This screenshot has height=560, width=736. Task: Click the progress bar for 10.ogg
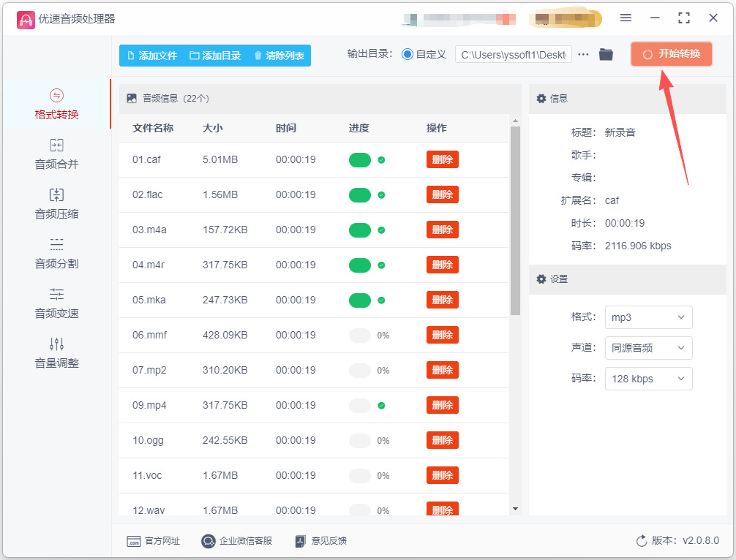click(x=360, y=440)
